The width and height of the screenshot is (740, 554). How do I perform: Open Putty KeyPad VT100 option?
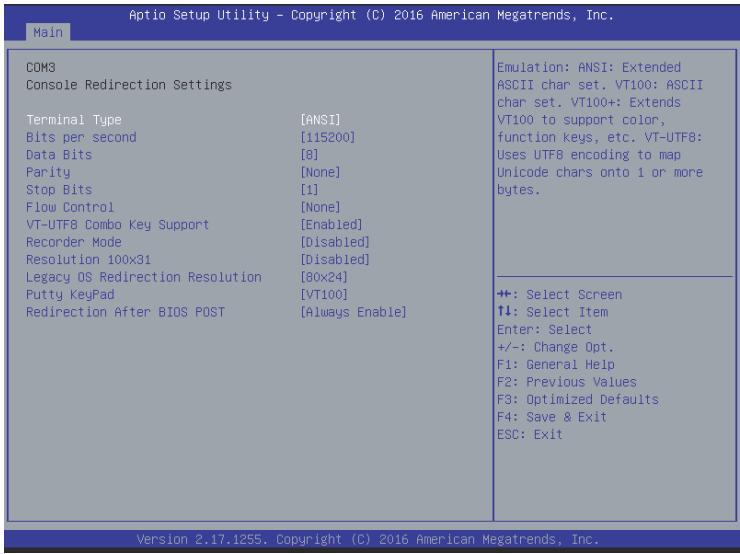(324, 294)
